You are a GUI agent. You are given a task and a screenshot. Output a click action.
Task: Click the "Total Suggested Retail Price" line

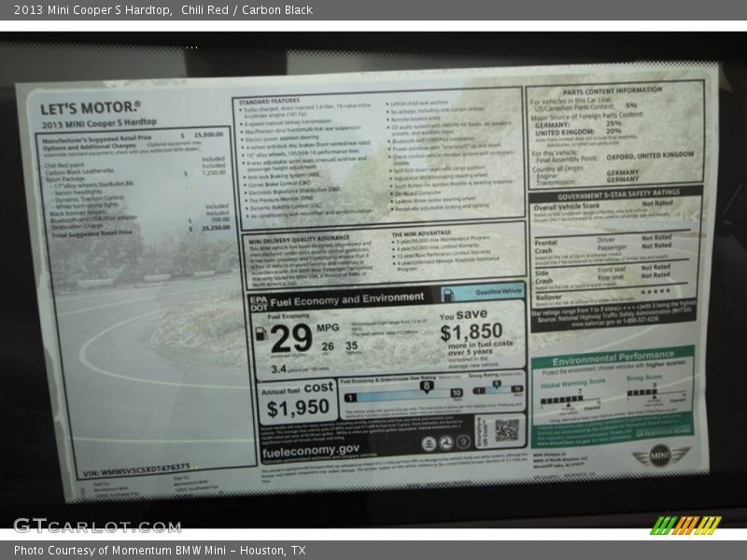coord(142,231)
